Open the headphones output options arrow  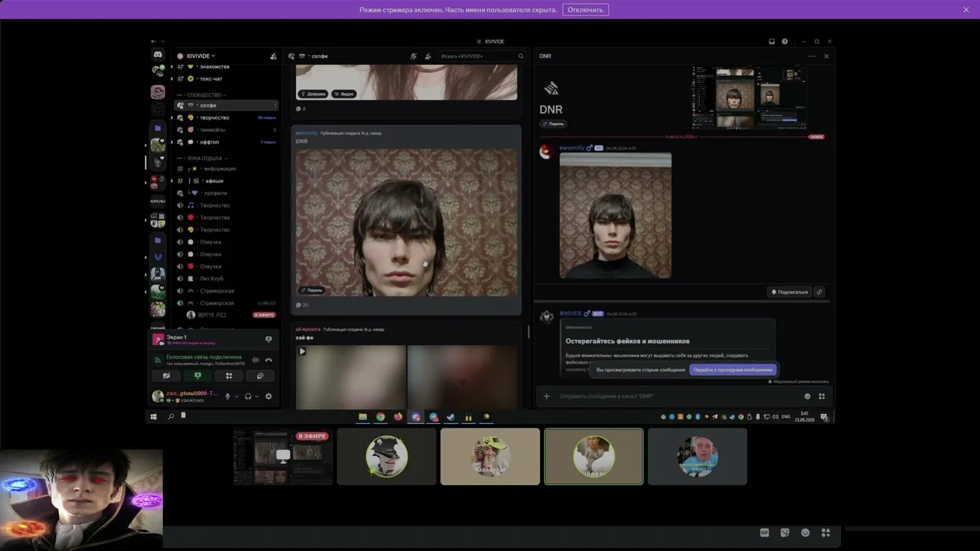pyautogui.click(x=256, y=396)
